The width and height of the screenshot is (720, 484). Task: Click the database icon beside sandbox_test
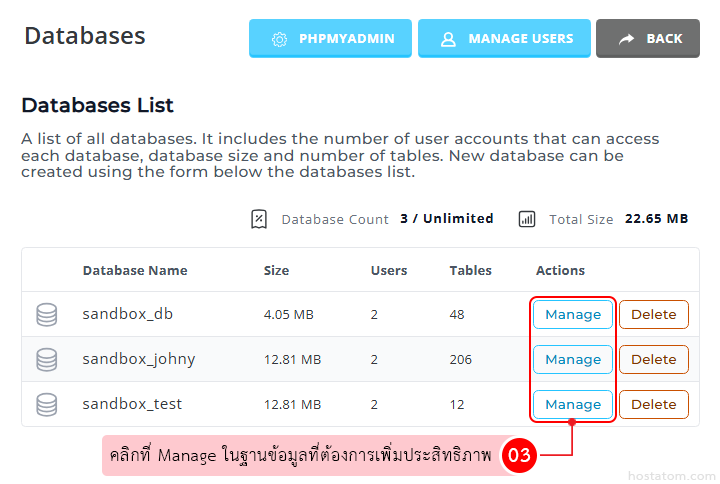46,405
